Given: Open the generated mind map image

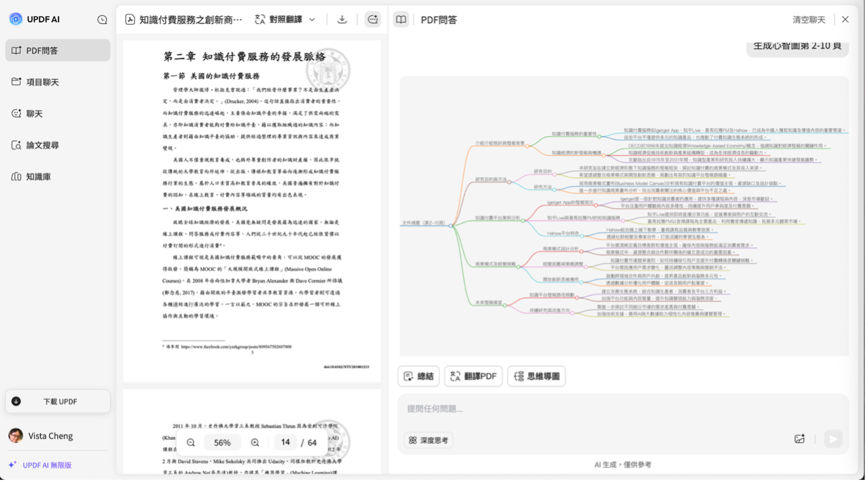Looking at the screenshot, I should pos(624,216).
